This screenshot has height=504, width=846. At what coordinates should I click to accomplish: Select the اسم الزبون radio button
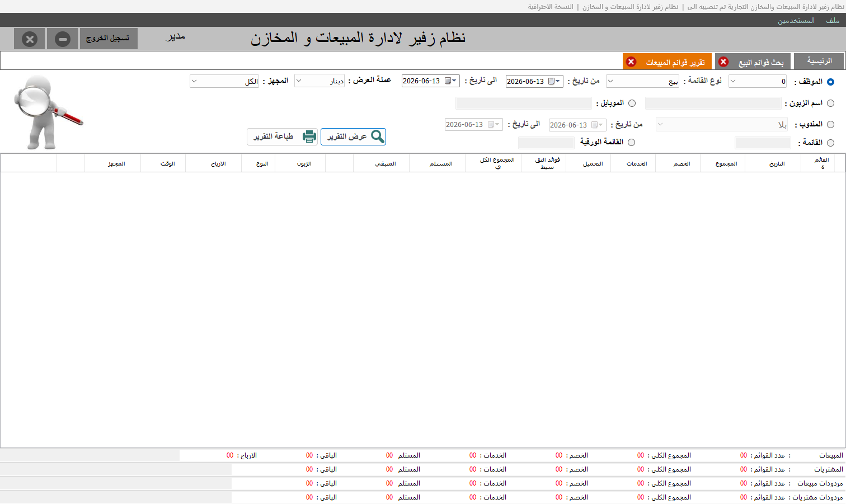click(830, 103)
